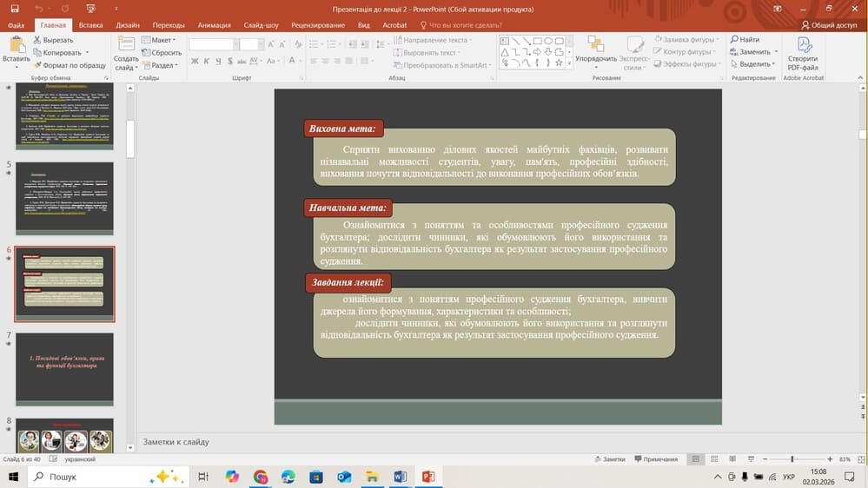Toggle Заметки notes pane in status bar
868x488 pixels.
tap(609, 458)
